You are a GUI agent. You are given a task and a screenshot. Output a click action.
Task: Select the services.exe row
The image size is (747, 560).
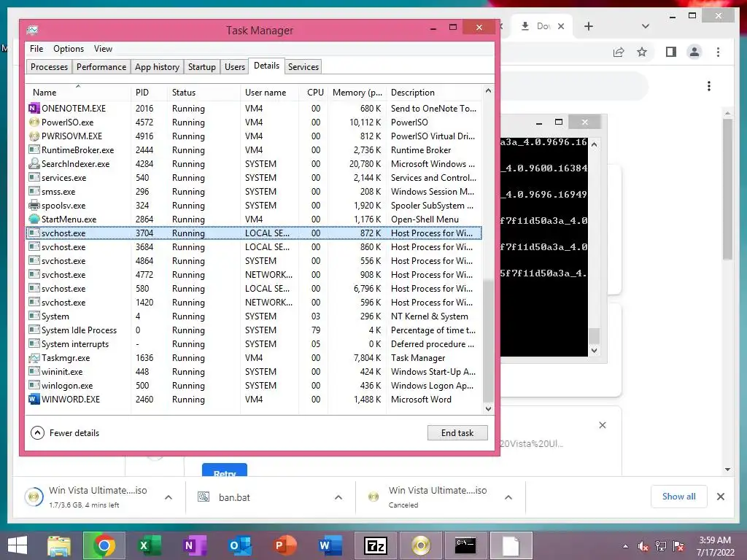[254, 177]
